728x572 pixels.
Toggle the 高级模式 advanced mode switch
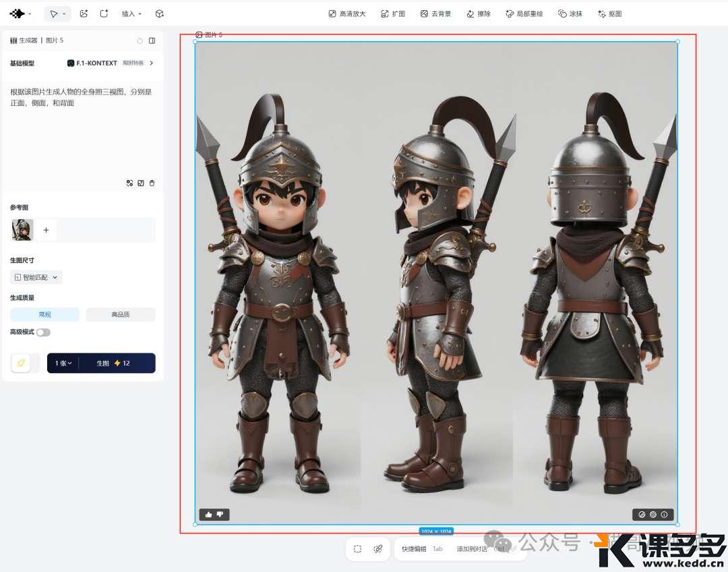pos(43,333)
